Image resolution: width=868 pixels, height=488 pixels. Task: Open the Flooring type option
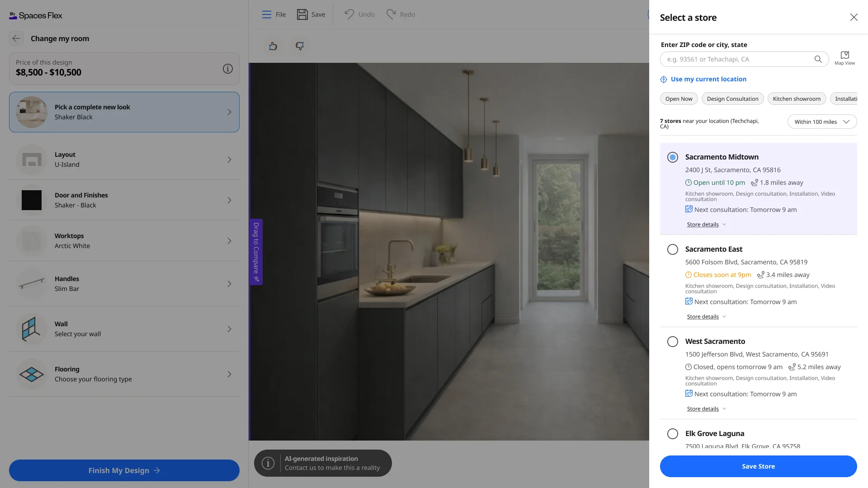[x=124, y=374]
